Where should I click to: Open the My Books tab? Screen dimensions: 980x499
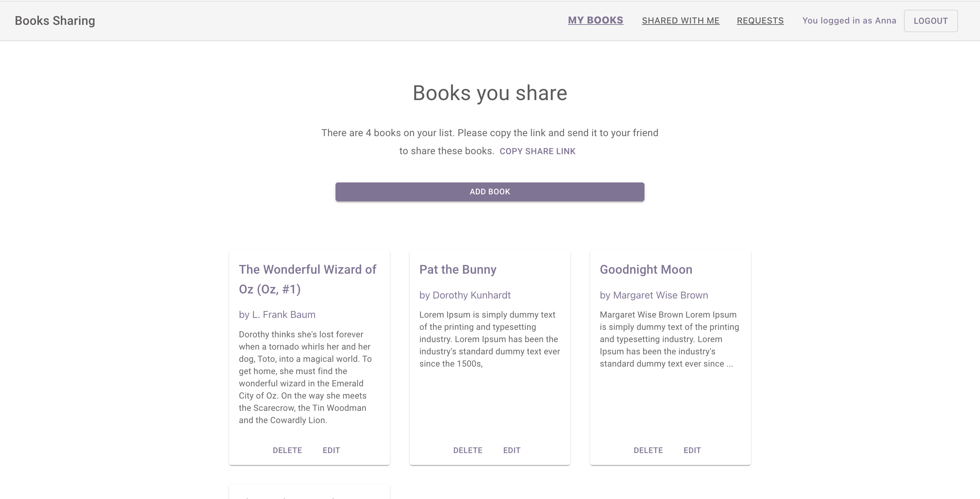(595, 20)
